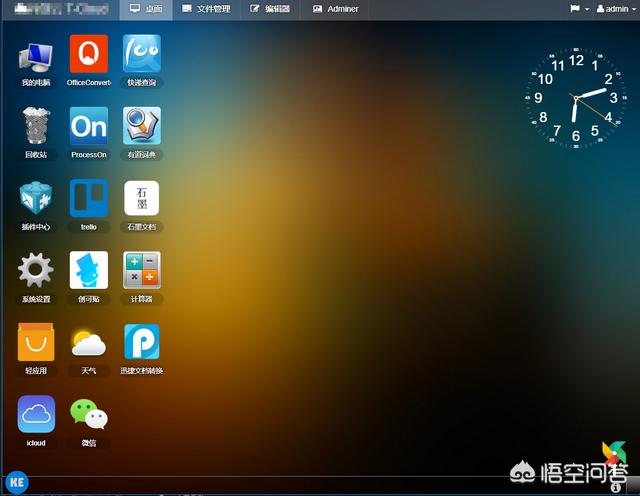The height and width of the screenshot is (496, 640).
Task: Launch the ProcessOn app icon
Action: (89, 126)
